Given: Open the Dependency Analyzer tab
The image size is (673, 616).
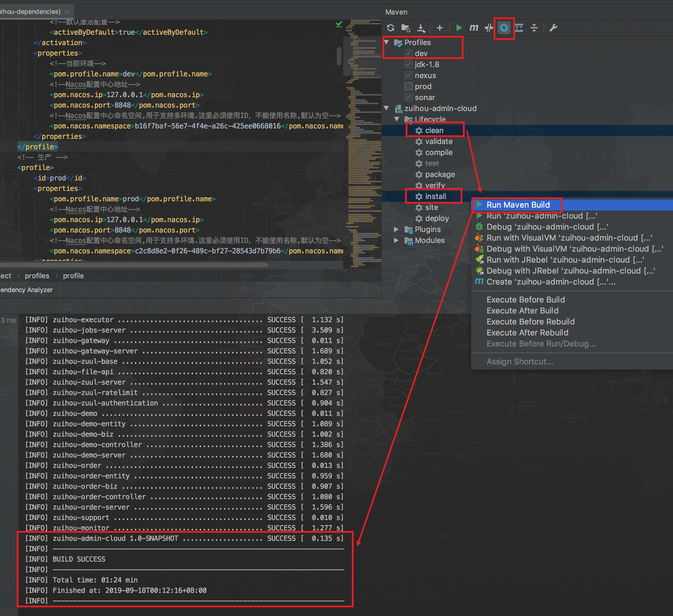Looking at the screenshot, I should pos(26,290).
